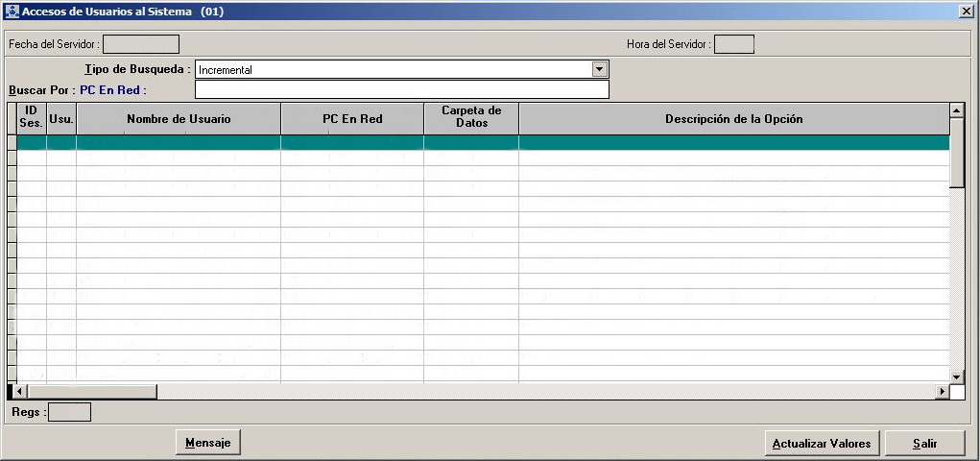Click the Fecha del Servidor field

(141, 44)
